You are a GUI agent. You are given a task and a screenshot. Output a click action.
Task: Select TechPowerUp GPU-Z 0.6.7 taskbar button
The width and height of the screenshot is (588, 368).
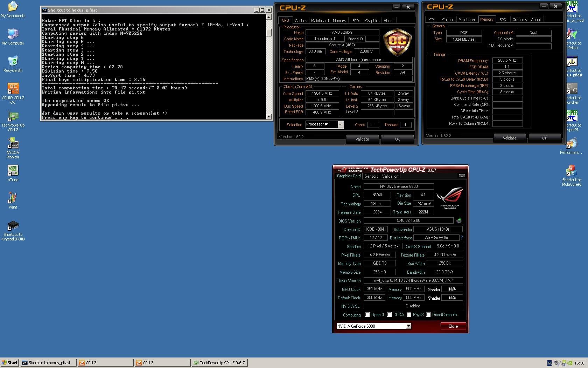[x=220, y=363]
